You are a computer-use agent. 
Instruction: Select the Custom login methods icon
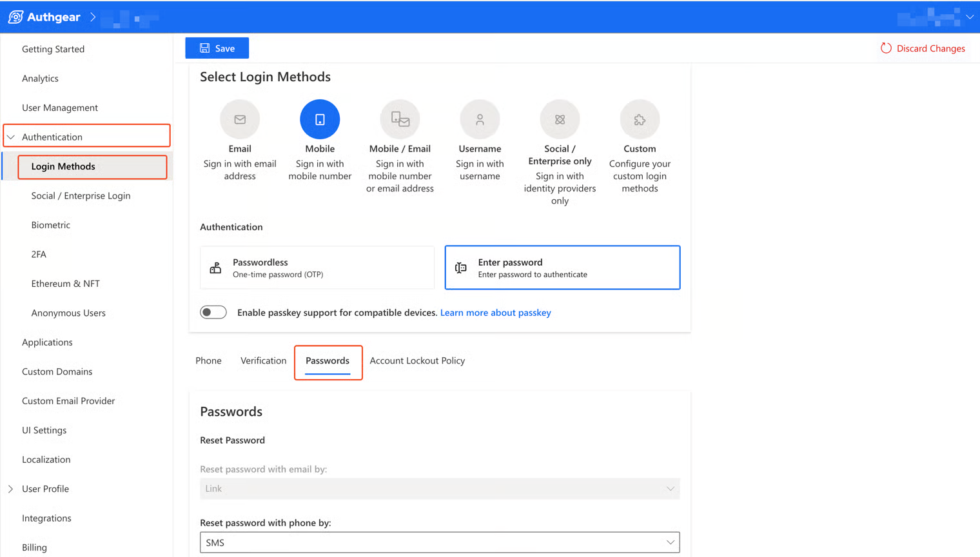pyautogui.click(x=640, y=119)
